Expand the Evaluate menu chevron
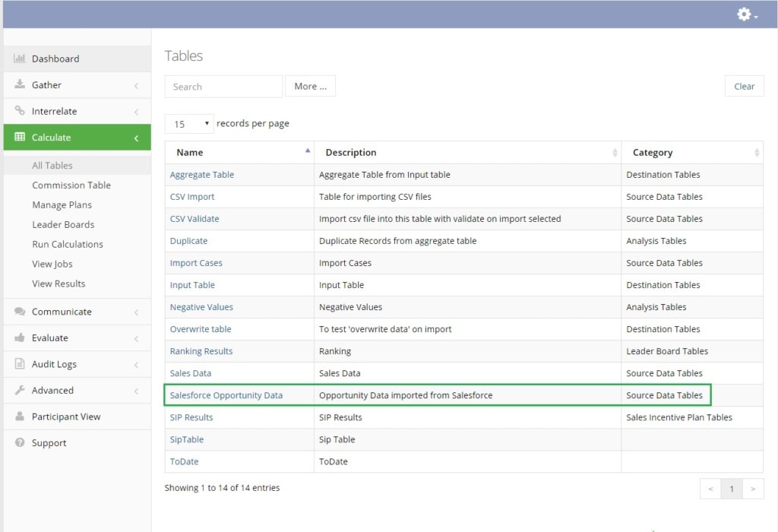 pyautogui.click(x=136, y=339)
